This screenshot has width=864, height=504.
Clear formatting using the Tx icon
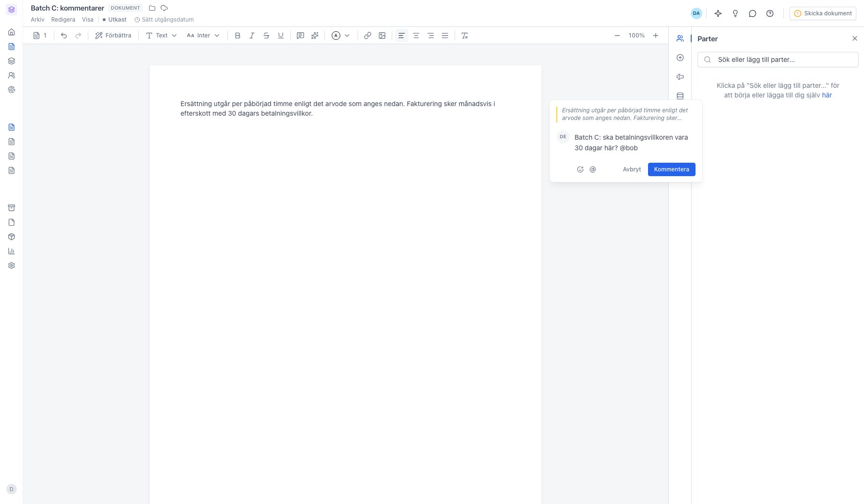(x=465, y=36)
